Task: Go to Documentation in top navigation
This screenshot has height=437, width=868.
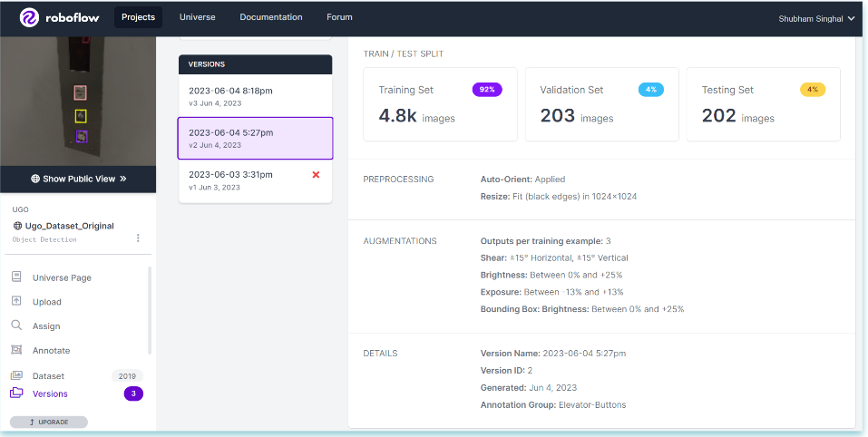Action: (270, 17)
